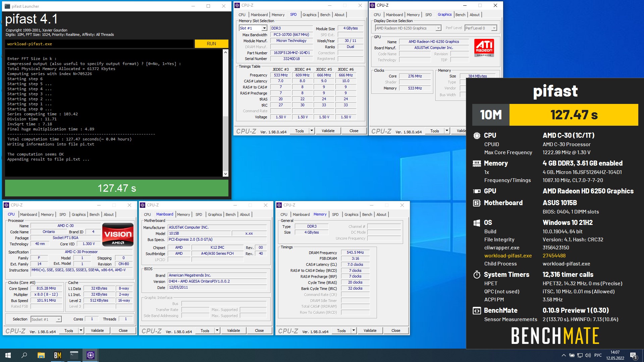Open Mainboard tab in CPU window
The image size is (644, 362).
click(x=29, y=215)
